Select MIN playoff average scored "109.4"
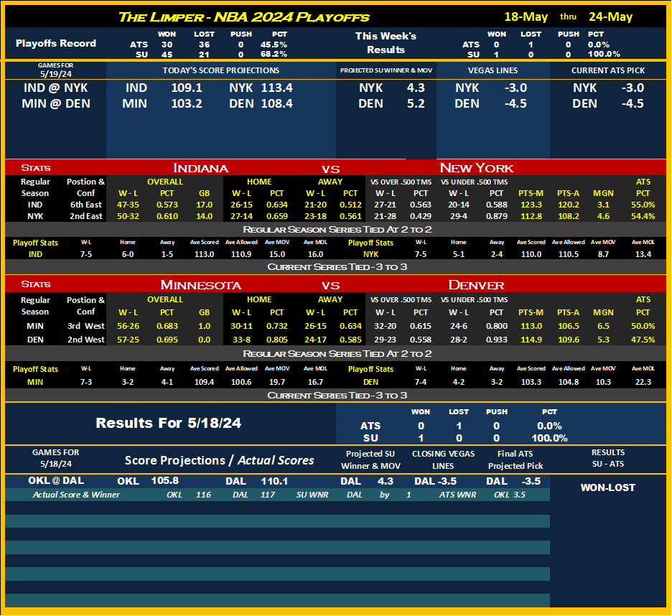 tap(205, 382)
